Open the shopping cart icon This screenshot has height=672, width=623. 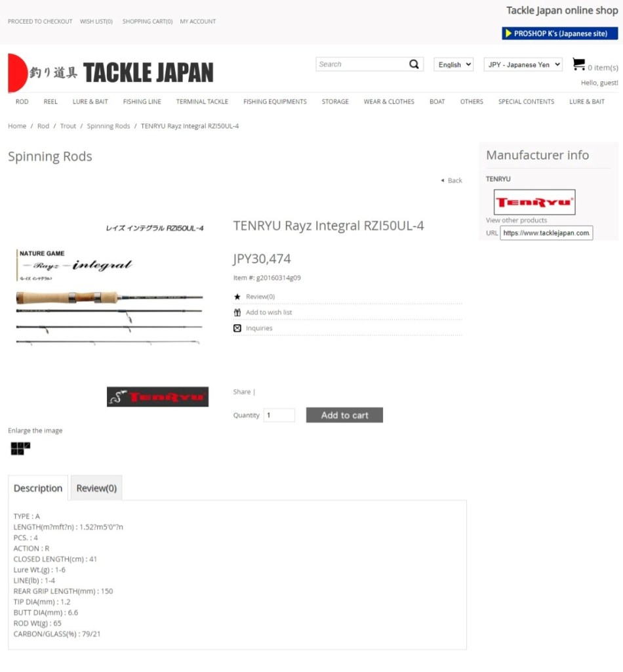tap(578, 64)
